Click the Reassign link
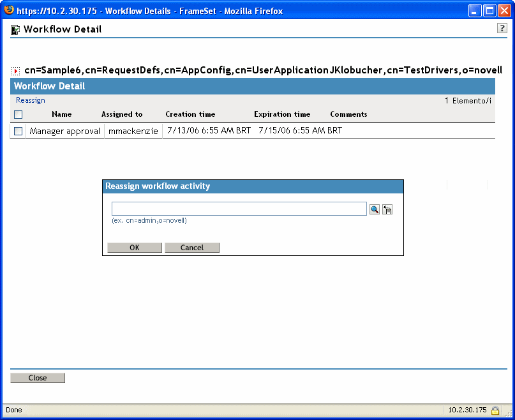This screenshot has width=515, height=420. pyautogui.click(x=31, y=100)
